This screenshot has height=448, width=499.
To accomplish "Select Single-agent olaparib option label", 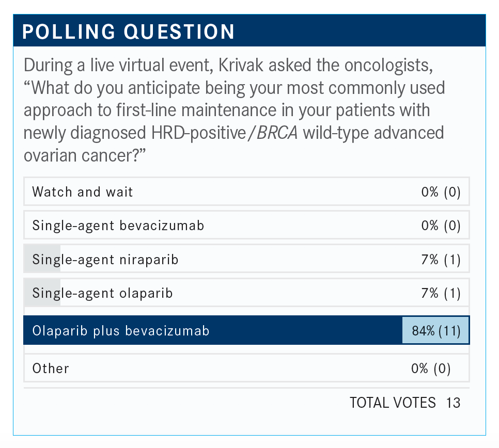I will coord(102,293).
